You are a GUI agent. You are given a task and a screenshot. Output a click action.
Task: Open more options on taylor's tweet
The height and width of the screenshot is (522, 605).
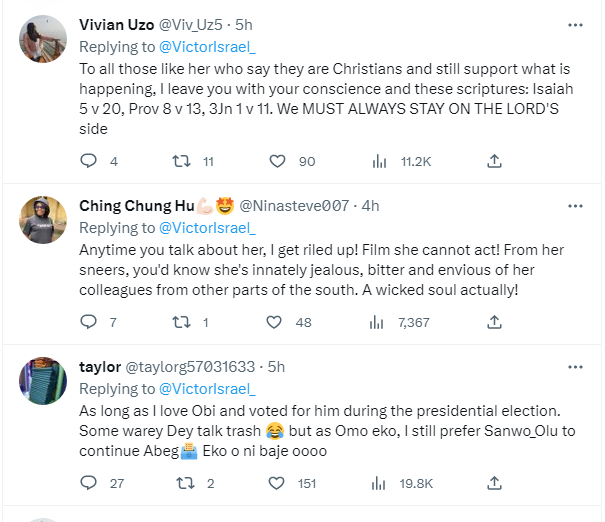tap(575, 366)
